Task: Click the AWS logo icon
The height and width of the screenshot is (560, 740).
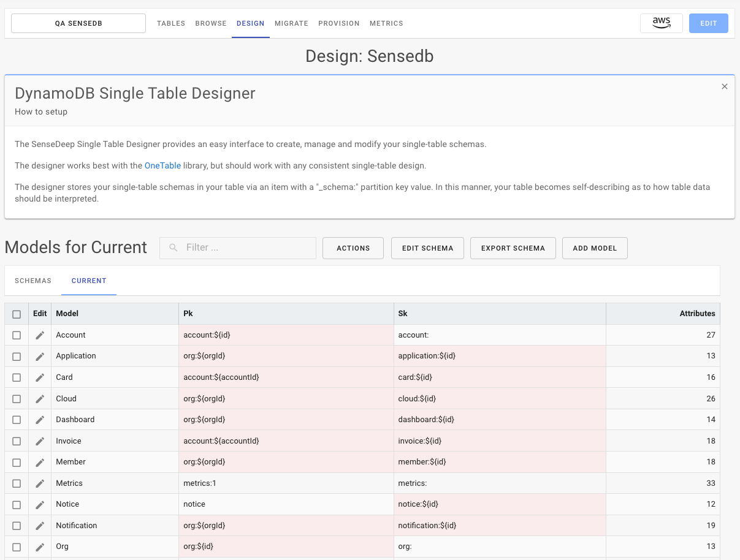Action: coord(661,23)
